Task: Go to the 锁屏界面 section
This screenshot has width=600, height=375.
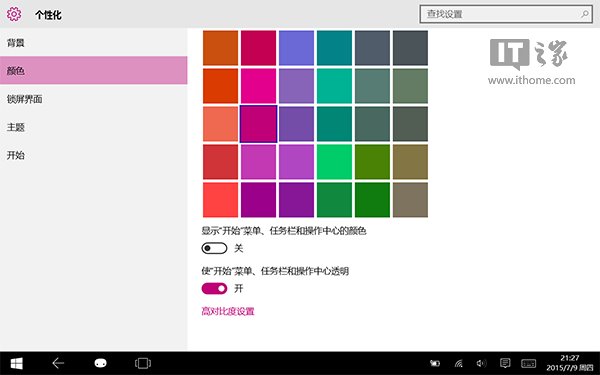Action: (x=93, y=99)
